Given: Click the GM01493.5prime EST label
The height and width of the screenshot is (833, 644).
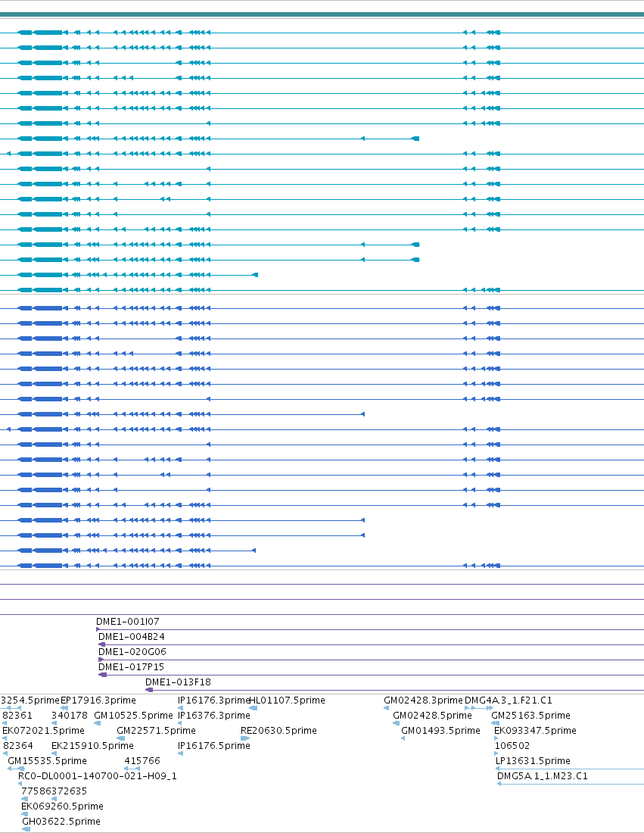Looking at the screenshot, I should (x=440, y=731).
